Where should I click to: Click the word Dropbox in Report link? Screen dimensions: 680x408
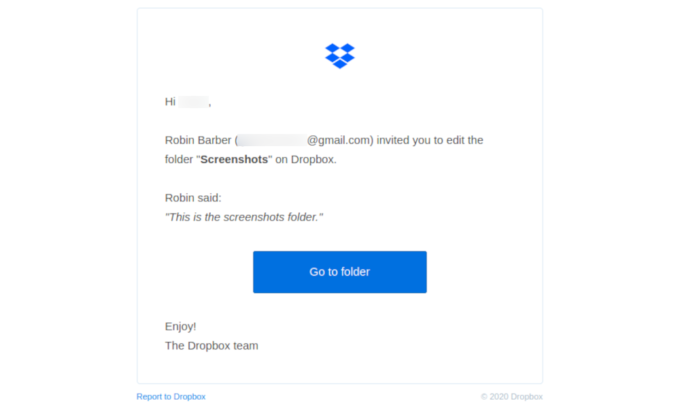point(190,397)
